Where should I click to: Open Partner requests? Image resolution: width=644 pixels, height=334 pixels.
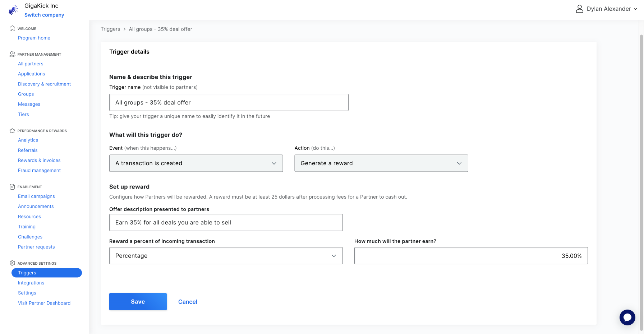click(x=36, y=247)
